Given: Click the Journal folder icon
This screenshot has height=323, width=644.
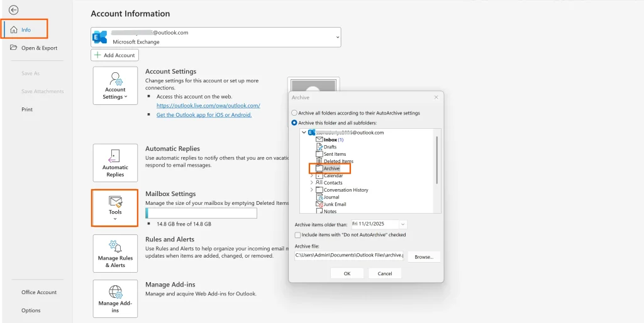Looking at the screenshot, I should pos(319,197).
